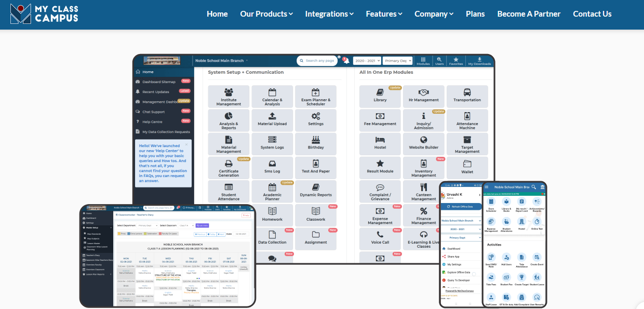Viewport: 644px width, 309px height.
Task: Open the Modules grid toolbar icon
Action: coord(423,61)
